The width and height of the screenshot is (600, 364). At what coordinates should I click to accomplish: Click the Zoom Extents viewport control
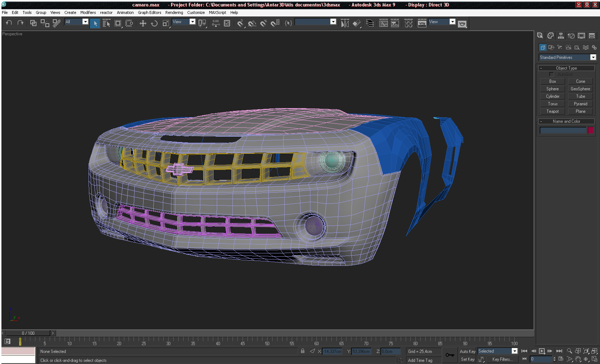[586, 351]
